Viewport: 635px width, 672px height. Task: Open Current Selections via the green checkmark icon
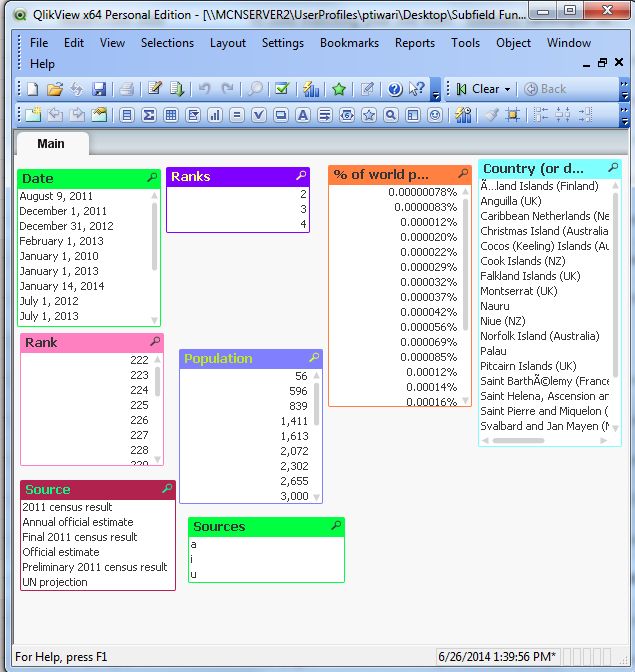pyautogui.click(x=282, y=89)
